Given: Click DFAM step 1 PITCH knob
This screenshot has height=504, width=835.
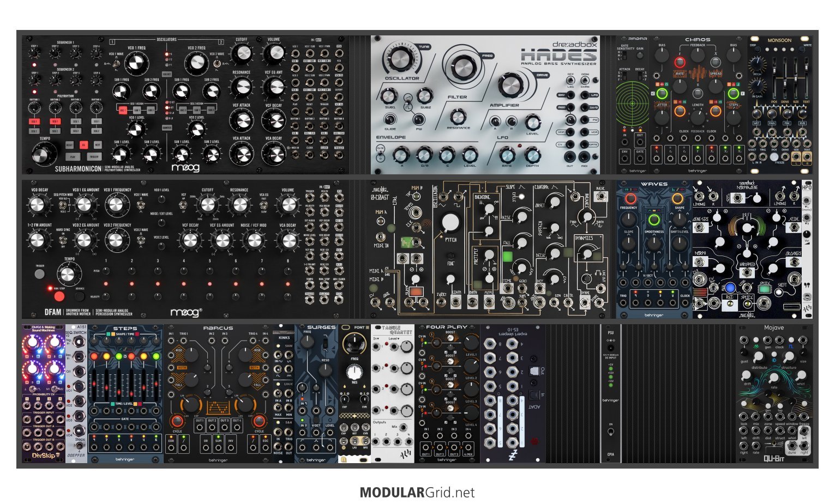Looking at the screenshot, I should (x=106, y=271).
